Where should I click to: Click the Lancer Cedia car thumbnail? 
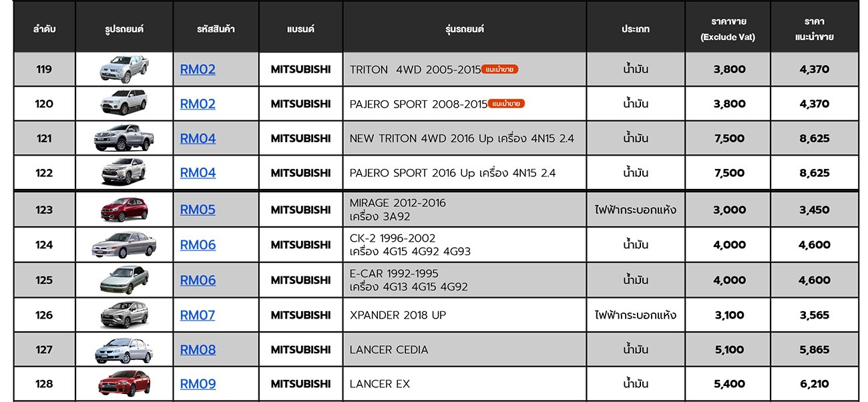click(x=124, y=350)
